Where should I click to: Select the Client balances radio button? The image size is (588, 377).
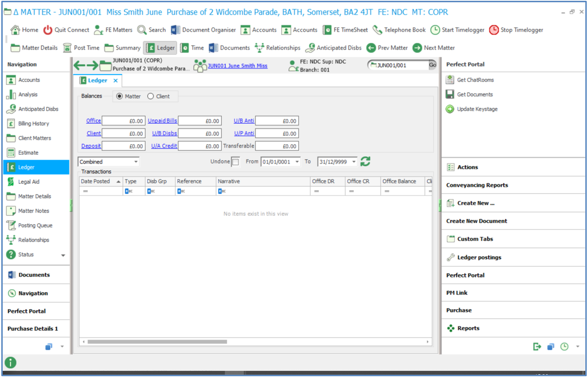pos(151,97)
